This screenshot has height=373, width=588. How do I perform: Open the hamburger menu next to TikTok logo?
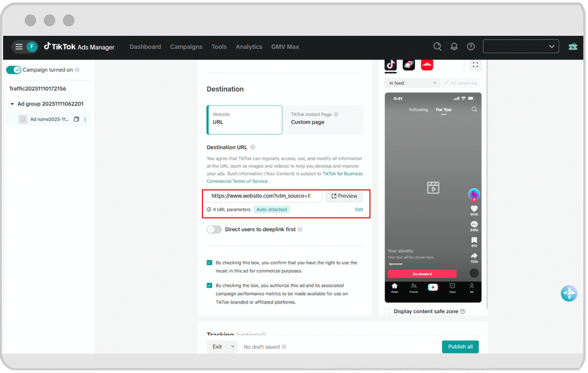coord(19,47)
